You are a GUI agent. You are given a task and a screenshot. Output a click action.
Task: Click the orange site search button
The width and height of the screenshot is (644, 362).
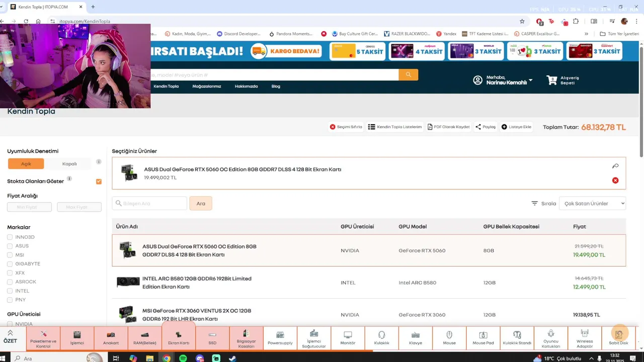(409, 74)
